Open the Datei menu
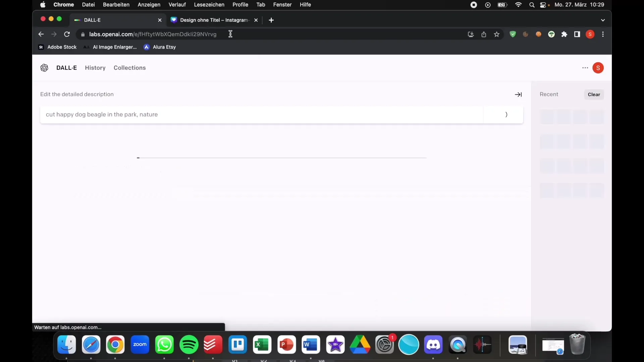The height and width of the screenshot is (362, 644). (89, 5)
